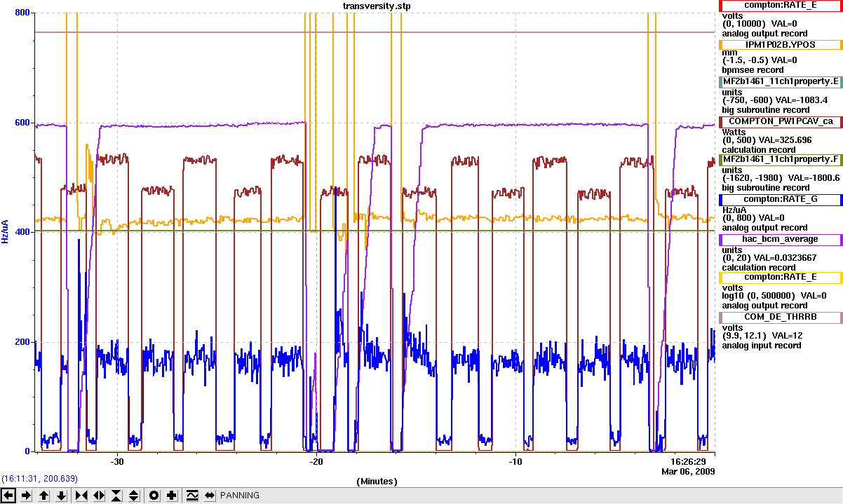Viewport: 843px width, 504px height.
Task: Pan the plot right with right arrow
Action: click(x=27, y=496)
